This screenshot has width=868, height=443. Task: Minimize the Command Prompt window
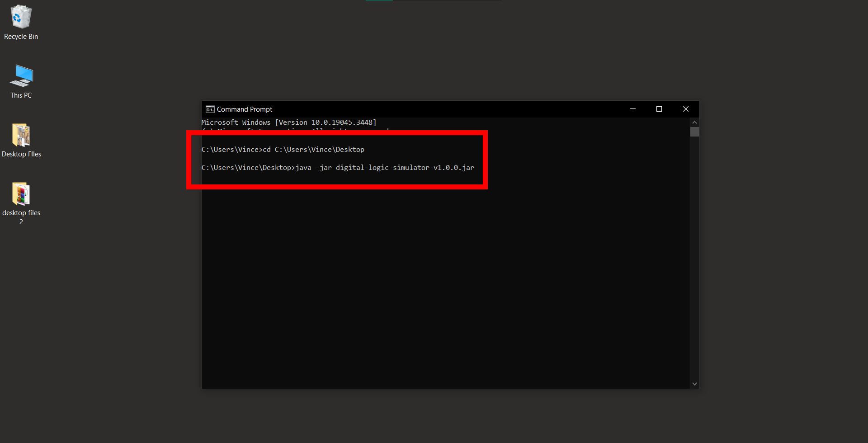632,109
